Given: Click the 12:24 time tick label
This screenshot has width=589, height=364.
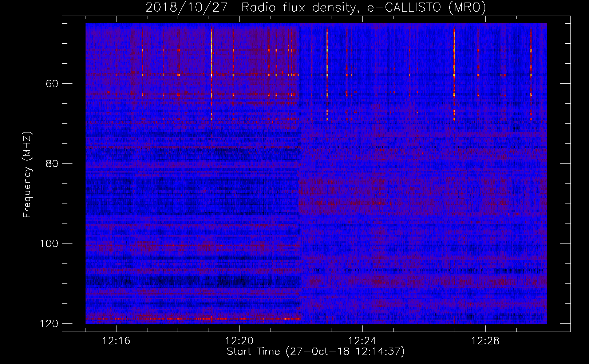Looking at the screenshot, I should 362,341.
